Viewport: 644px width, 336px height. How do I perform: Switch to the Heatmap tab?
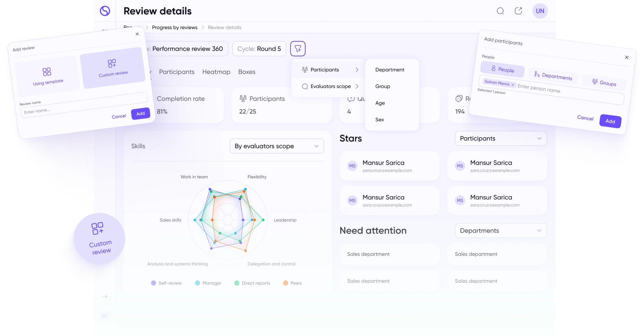click(216, 72)
